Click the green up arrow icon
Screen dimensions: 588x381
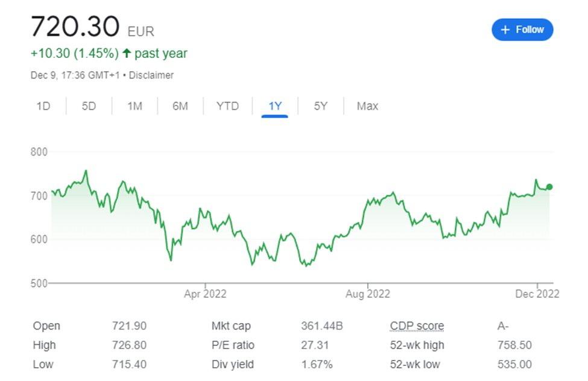click(127, 54)
